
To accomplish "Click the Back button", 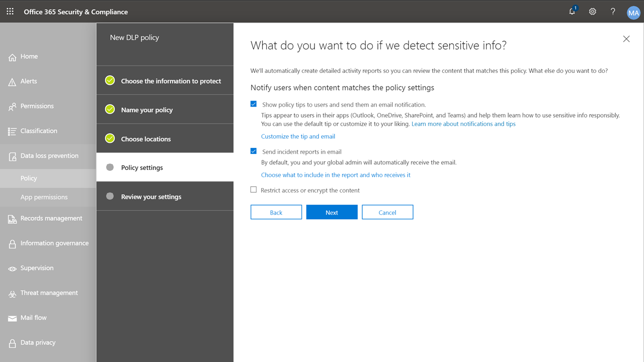I will click(276, 212).
